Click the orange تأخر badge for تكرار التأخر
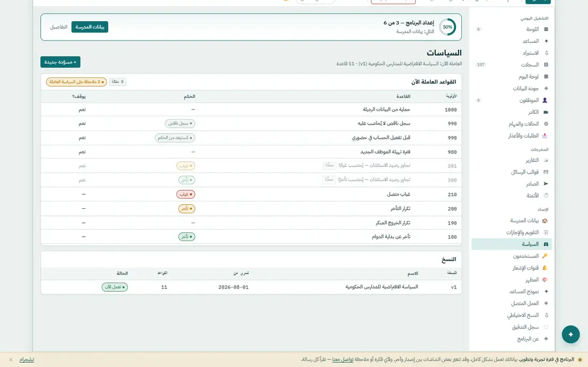The width and height of the screenshot is (588, 367). [187, 208]
